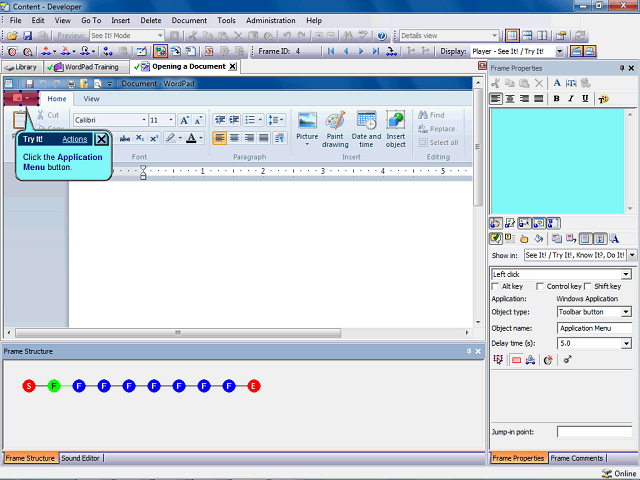The image size is (640, 480).
Task: Go to the next frame arrow
Action: [361, 51]
